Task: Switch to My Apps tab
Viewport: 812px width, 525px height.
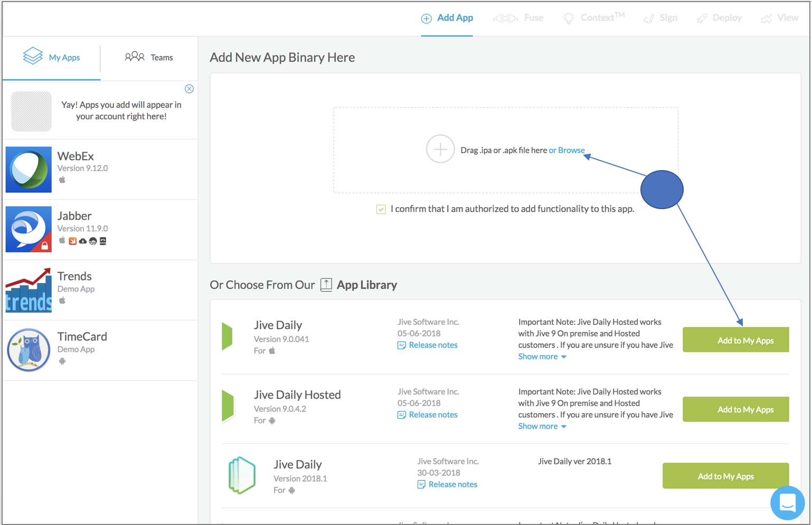Action: click(x=51, y=57)
